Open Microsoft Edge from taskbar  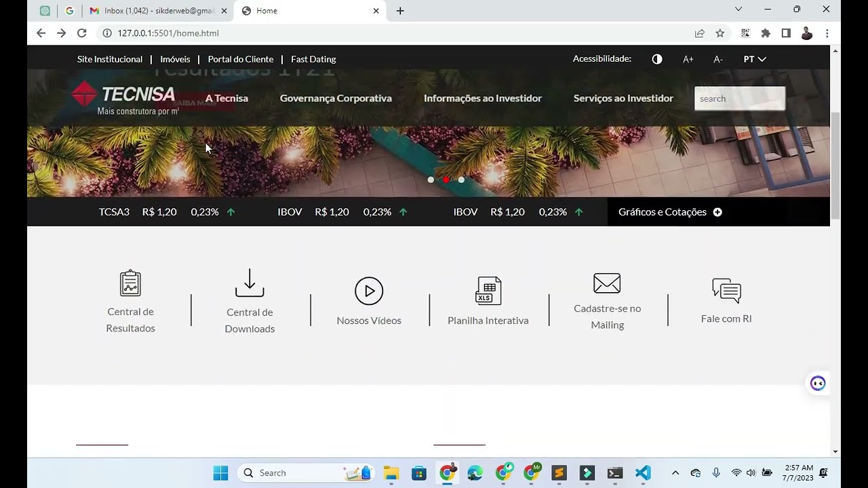[475, 473]
